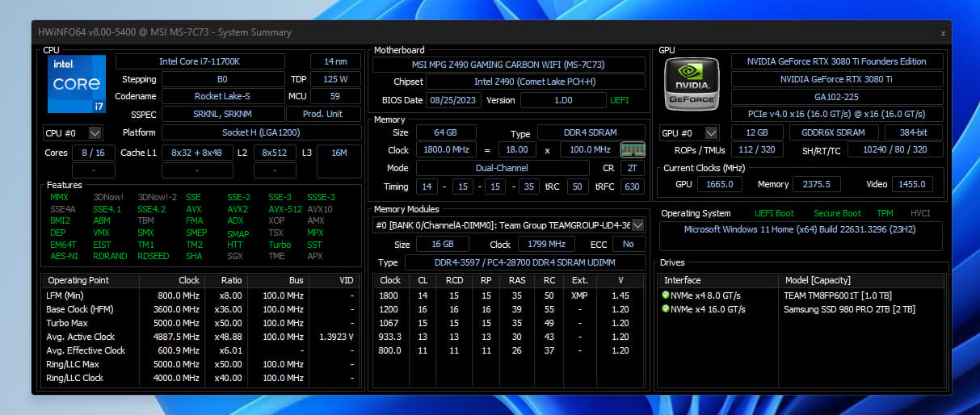Click the green UEFI label
The width and height of the screenshot is (980, 415).
tap(620, 100)
